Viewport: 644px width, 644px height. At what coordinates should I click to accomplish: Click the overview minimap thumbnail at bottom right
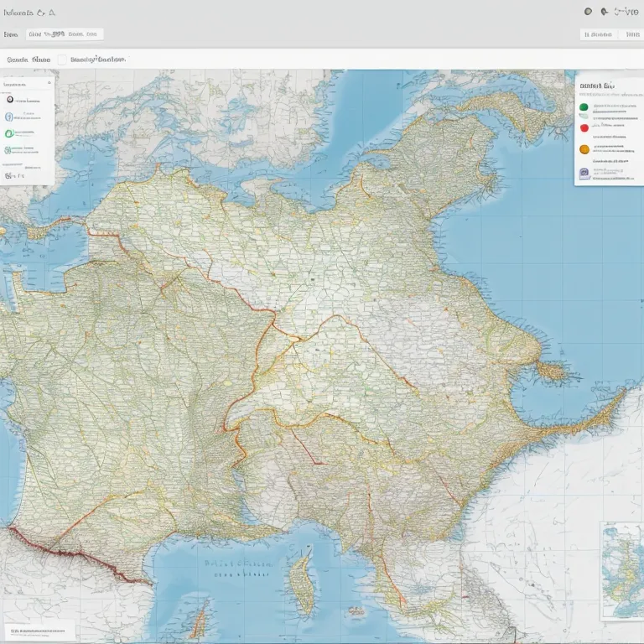621,570
